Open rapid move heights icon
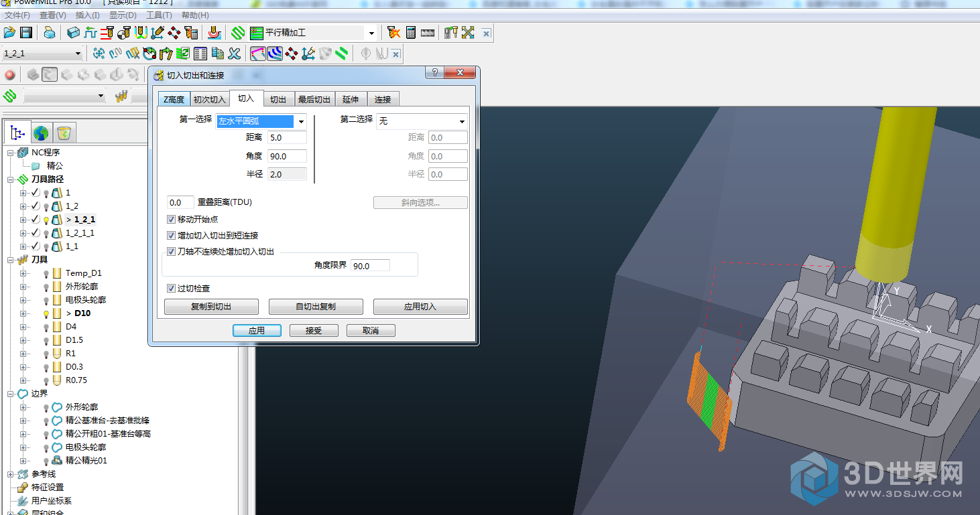 (x=90, y=32)
